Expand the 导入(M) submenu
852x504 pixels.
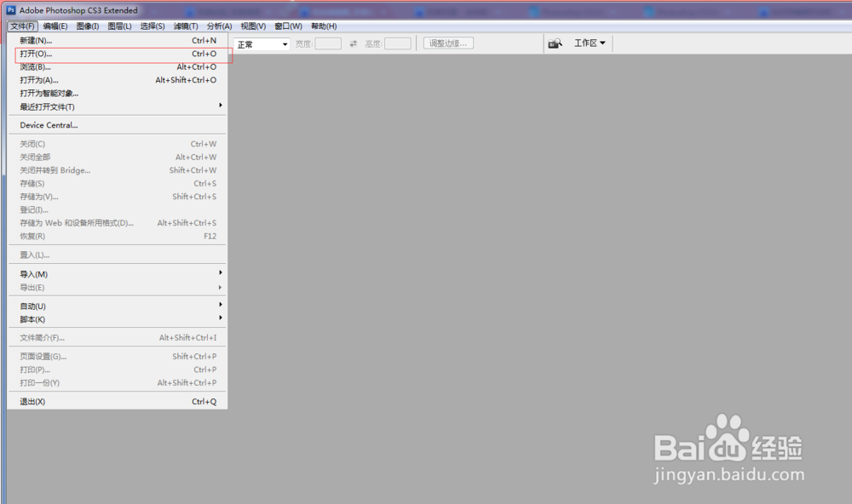pyautogui.click(x=118, y=274)
